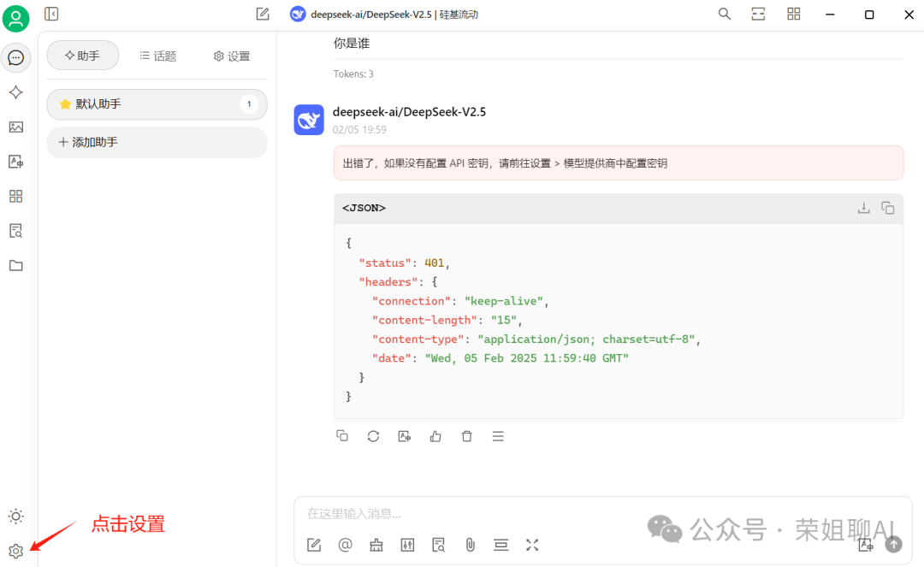The height and width of the screenshot is (567, 924).
Task: Click the DeepSeek whale avatar on the reply
Action: point(309,120)
